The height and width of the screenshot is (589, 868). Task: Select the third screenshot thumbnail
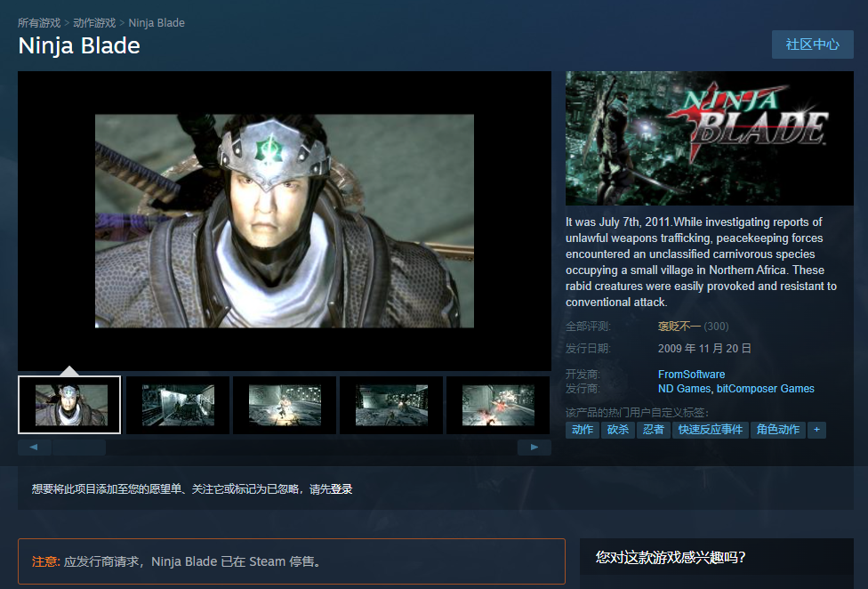pos(284,405)
